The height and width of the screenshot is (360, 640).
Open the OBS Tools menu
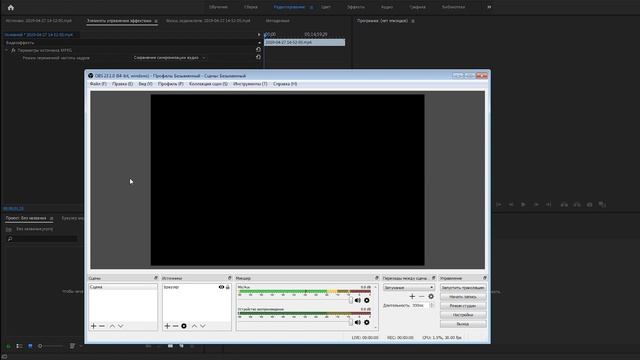[250, 84]
